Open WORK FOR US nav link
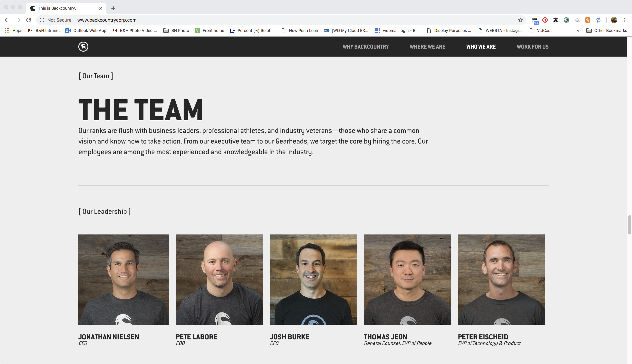This screenshot has width=632, height=364. click(532, 47)
